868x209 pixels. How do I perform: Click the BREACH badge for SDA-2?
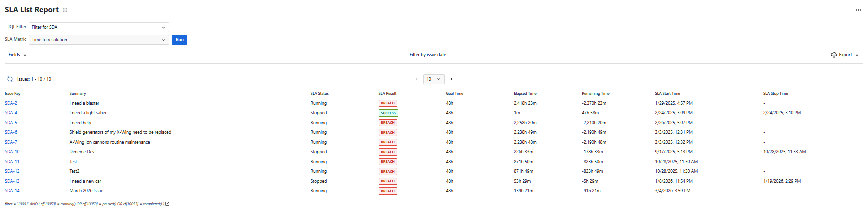pyautogui.click(x=388, y=103)
